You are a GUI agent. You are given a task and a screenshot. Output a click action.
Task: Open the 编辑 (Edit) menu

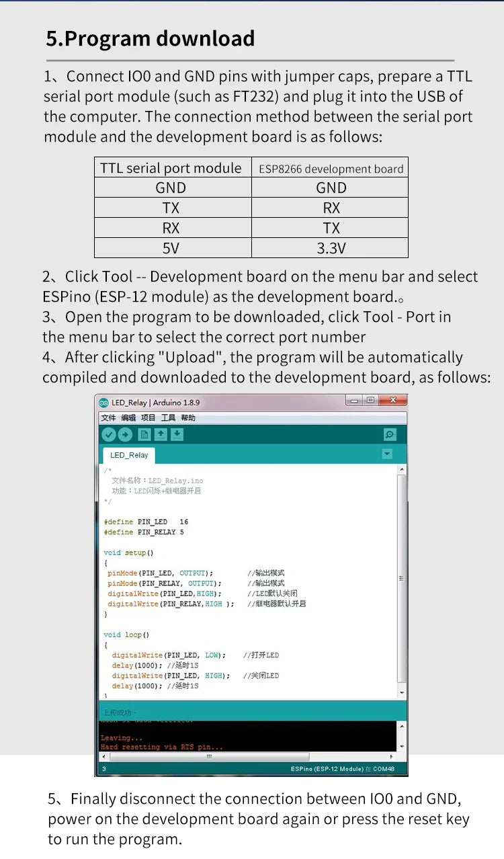pyautogui.click(x=128, y=418)
